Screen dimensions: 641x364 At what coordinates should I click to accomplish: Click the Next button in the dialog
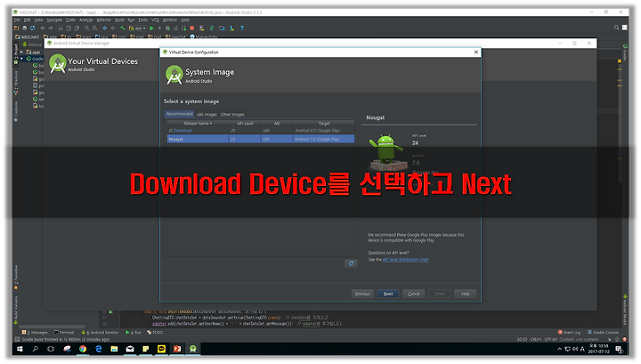coord(388,294)
